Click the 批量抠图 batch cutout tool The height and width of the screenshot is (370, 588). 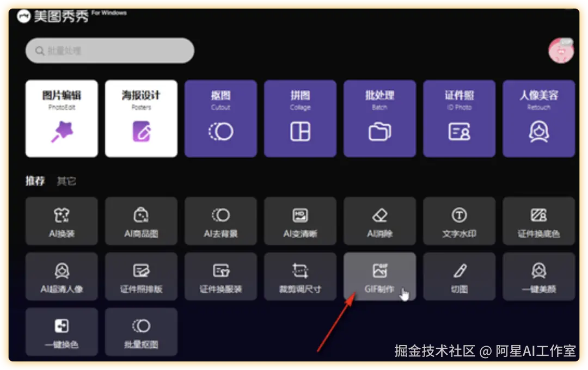141,332
